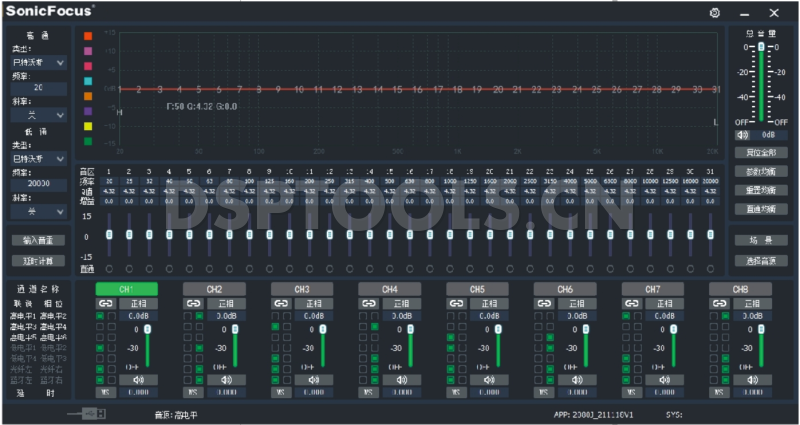This screenshot has height=425, width=800.
Task: Mute master volume via speaker icon beside 0dB
Action: pyautogui.click(x=742, y=135)
